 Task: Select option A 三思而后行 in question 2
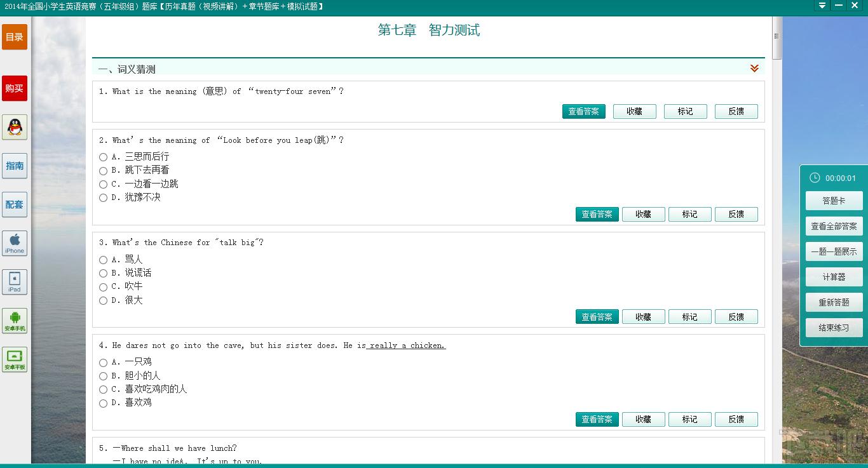pos(103,157)
